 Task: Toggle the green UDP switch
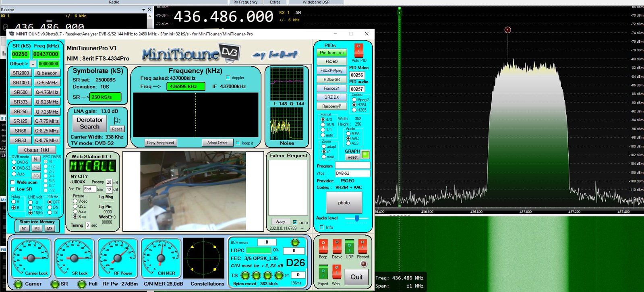click(350, 246)
